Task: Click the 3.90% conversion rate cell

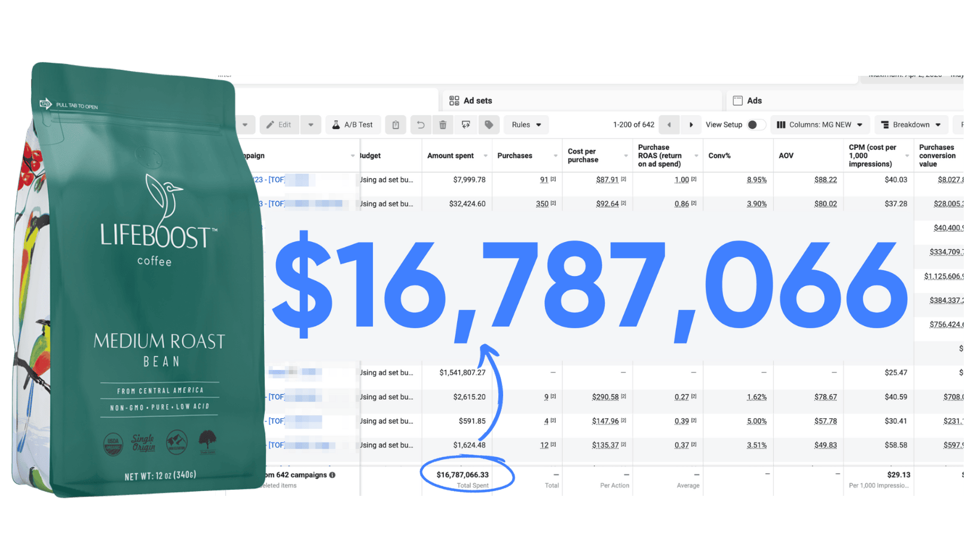Action: click(x=757, y=204)
